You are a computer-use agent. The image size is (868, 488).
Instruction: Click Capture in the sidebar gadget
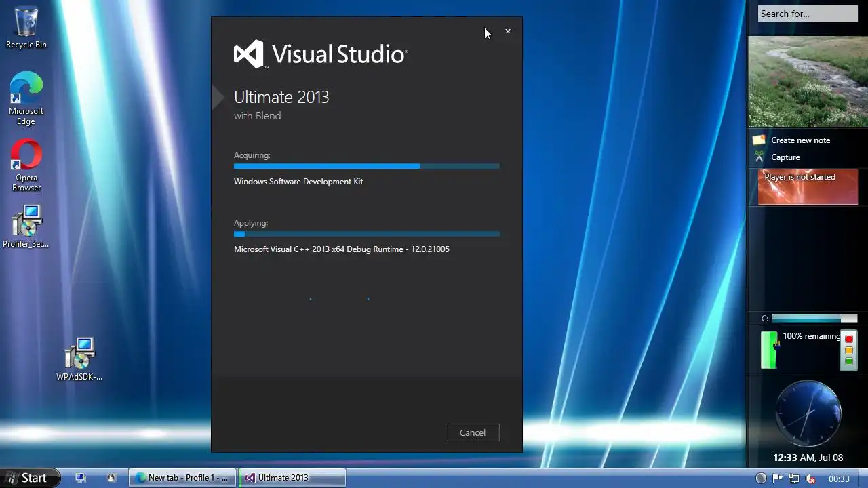point(785,157)
